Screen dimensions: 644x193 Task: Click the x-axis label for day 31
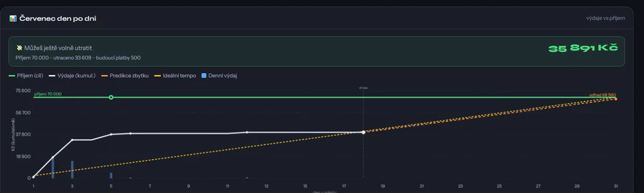[616, 186]
